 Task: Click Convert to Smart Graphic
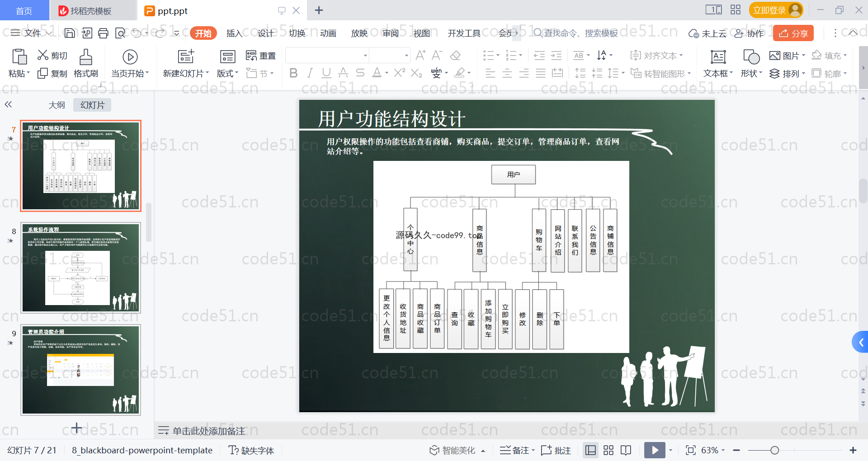tap(660, 73)
